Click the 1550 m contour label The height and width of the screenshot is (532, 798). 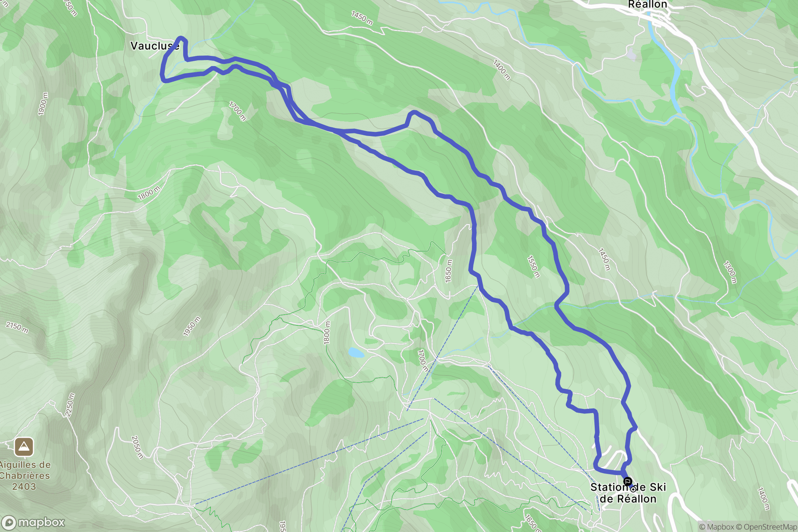[x=534, y=267]
